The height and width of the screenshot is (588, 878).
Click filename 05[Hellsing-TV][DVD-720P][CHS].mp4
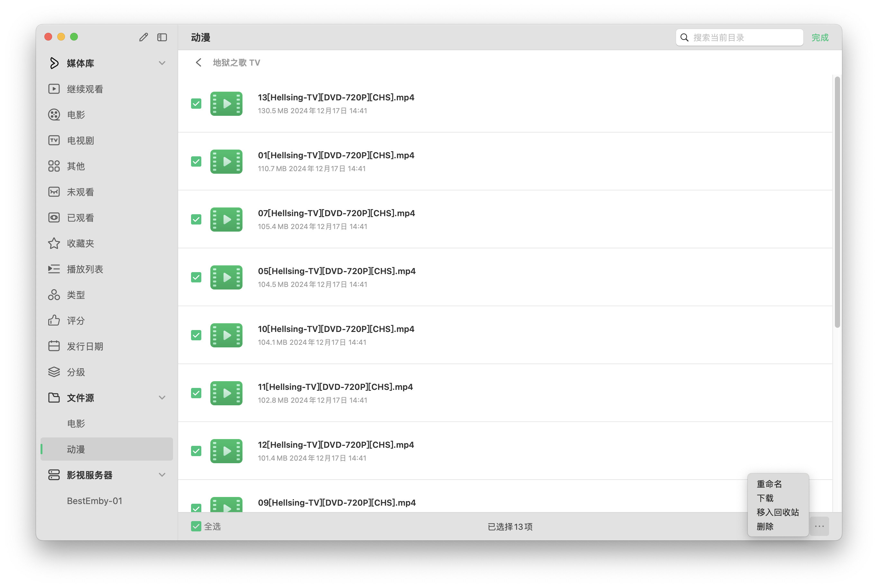(337, 271)
